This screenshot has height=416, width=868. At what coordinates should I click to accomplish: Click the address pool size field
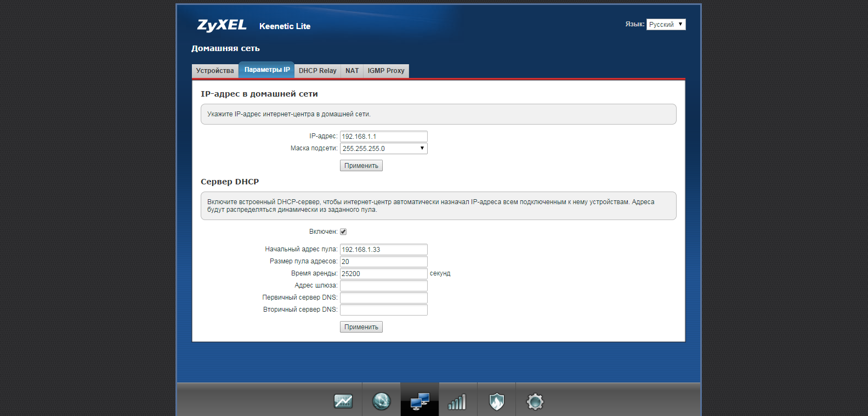pyautogui.click(x=384, y=261)
